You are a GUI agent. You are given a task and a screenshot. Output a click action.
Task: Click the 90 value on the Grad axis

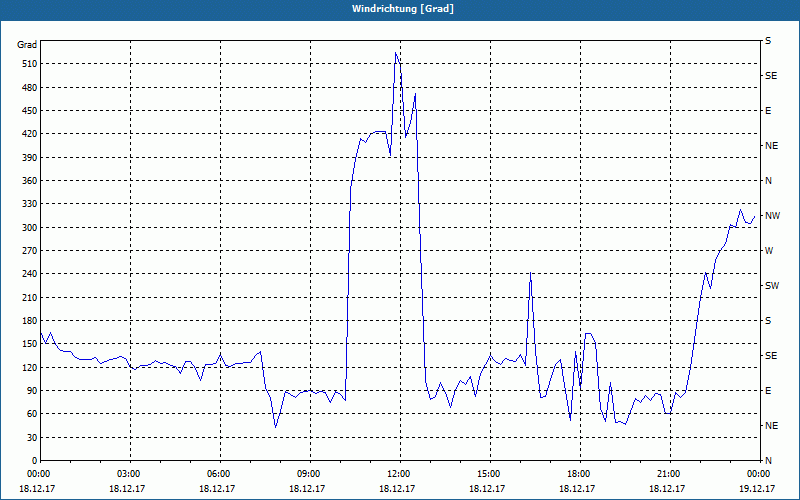click(32, 391)
